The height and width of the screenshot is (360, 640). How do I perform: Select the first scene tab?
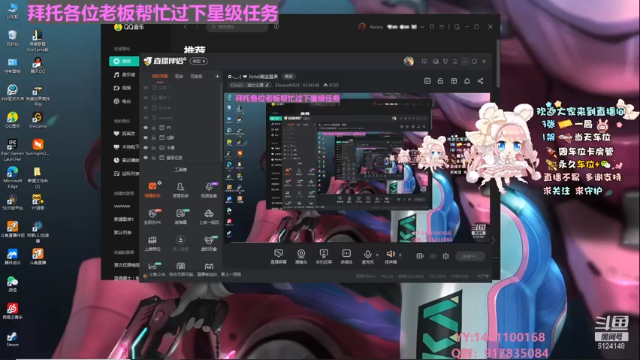click(160, 76)
